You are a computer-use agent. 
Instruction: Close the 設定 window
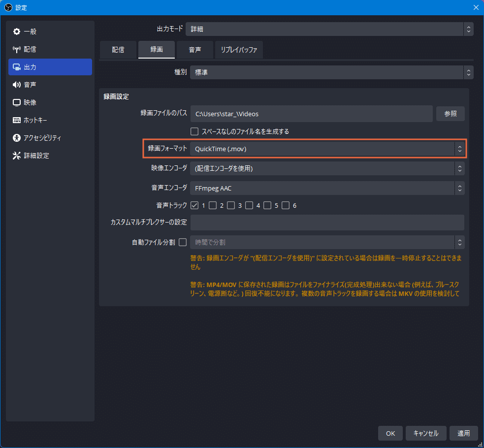pyautogui.click(x=476, y=7)
